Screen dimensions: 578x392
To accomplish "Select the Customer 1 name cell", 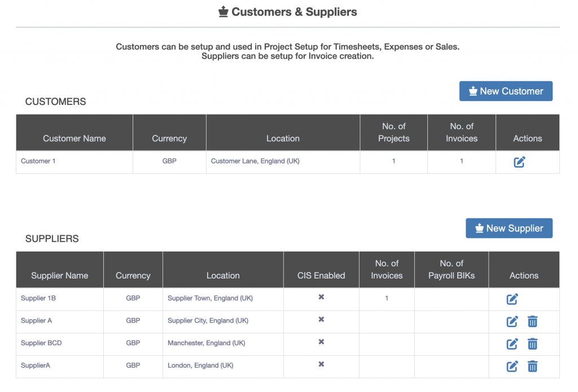I will click(x=38, y=161).
